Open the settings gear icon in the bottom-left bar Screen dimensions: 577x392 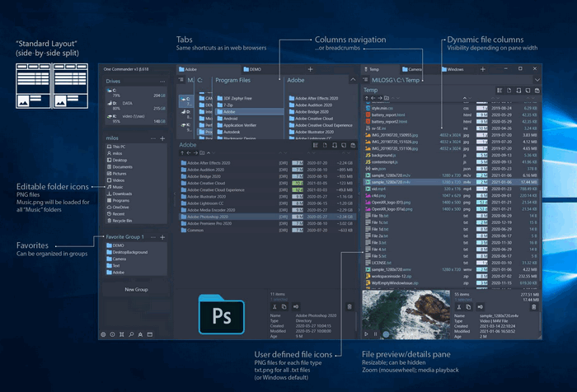[103, 334]
